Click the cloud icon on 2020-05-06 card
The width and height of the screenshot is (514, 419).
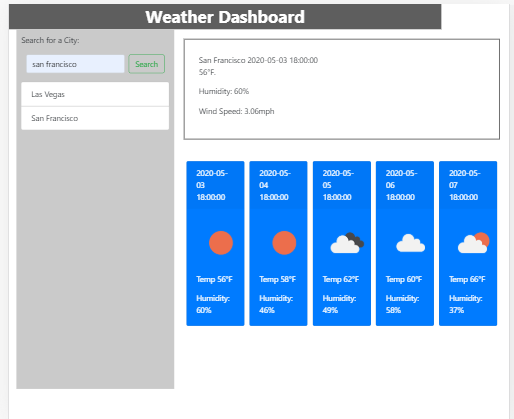pyautogui.click(x=410, y=243)
